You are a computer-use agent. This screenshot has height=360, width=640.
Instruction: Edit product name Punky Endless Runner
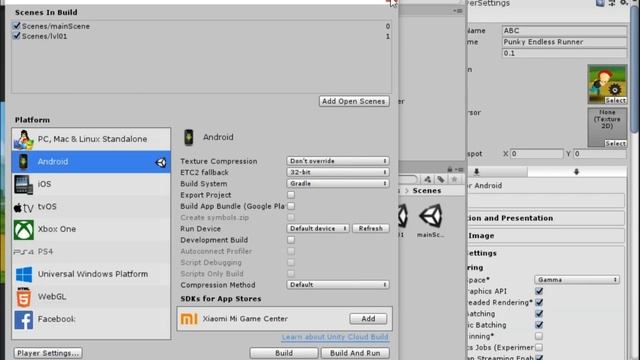(564, 42)
